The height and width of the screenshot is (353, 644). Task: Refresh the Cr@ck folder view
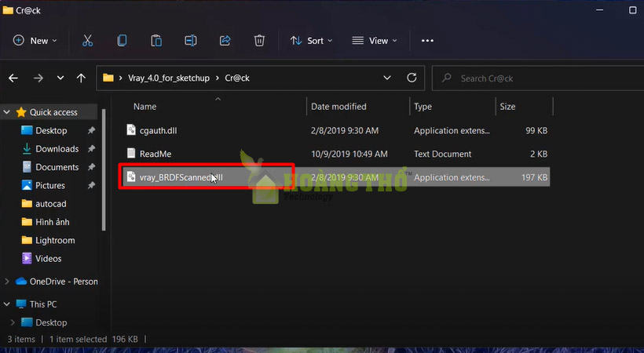click(412, 78)
